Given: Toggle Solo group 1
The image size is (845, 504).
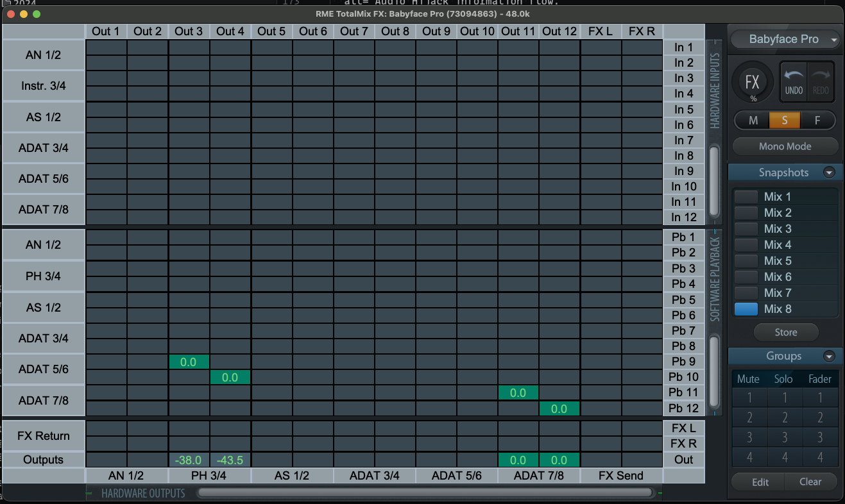Looking at the screenshot, I should click(784, 398).
